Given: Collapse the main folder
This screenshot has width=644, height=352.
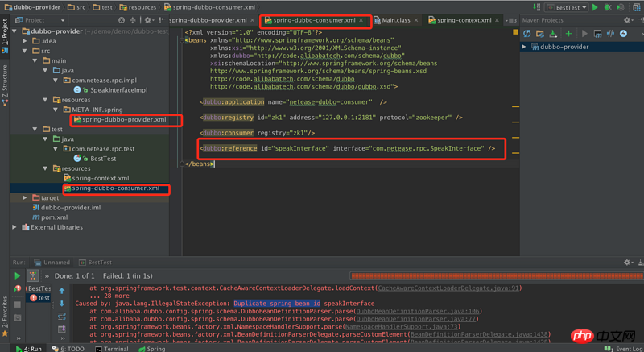Looking at the screenshot, I should click(x=35, y=60).
